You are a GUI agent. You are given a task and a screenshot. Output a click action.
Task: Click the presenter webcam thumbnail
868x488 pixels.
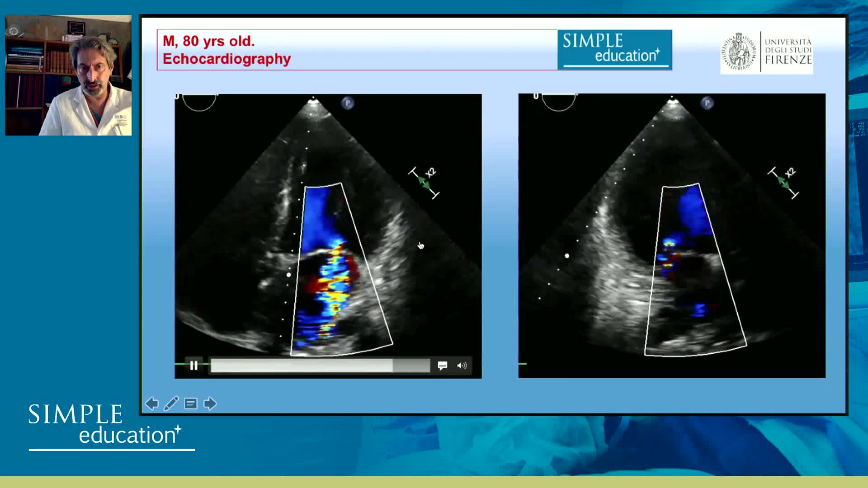coord(68,75)
